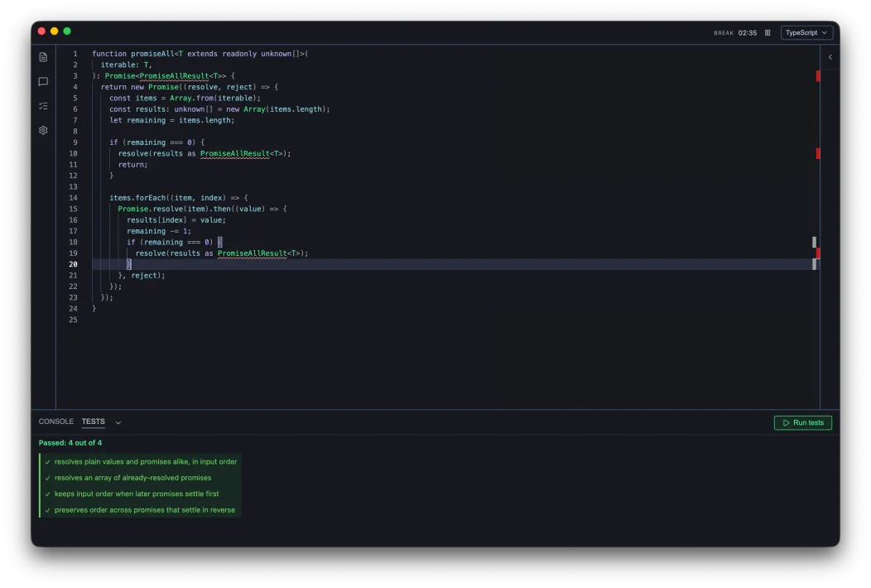Click the 02:35 break timer
Viewport: 871px width, 588px height.
[747, 33]
